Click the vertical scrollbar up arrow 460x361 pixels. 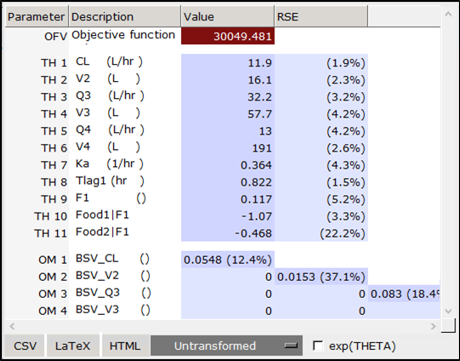(448, 14)
